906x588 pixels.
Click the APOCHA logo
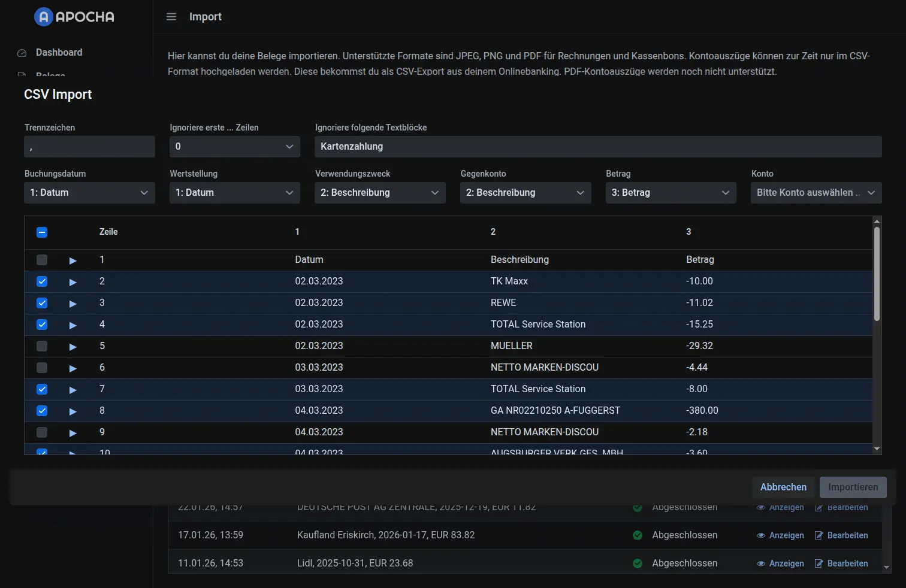point(73,17)
